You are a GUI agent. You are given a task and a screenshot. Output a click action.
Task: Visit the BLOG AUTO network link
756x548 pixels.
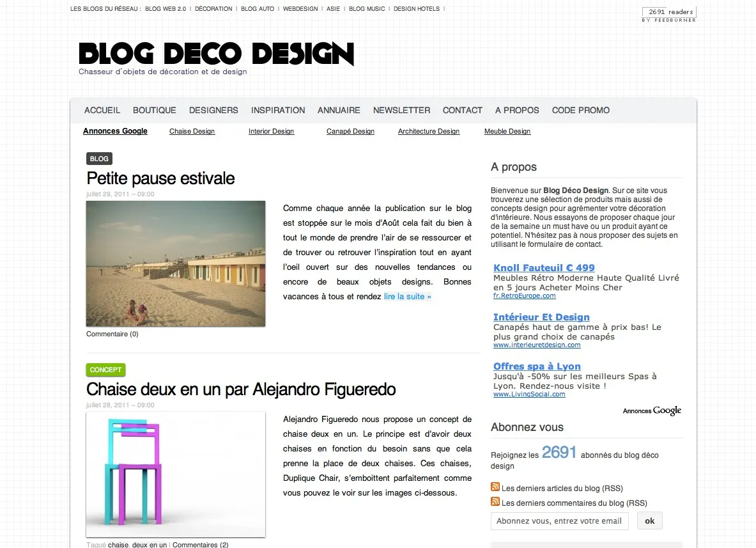tap(258, 9)
